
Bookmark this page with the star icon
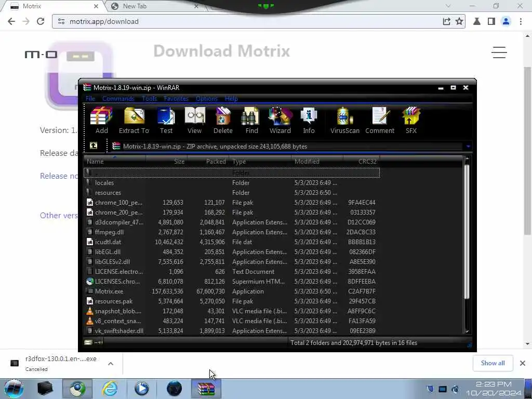[x=459, y=21]
